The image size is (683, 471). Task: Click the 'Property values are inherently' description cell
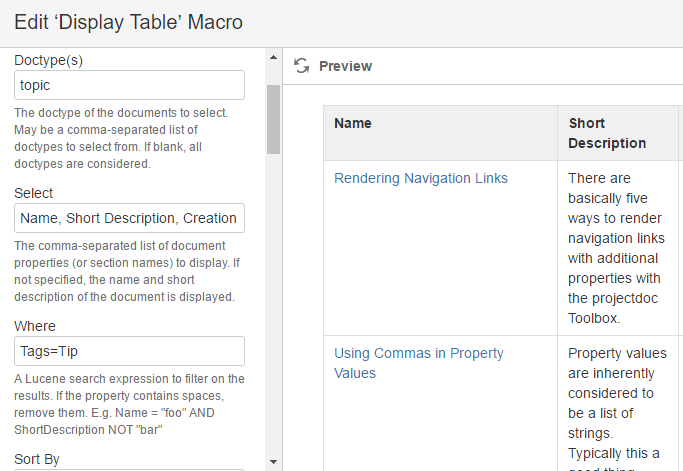tap(615, 402)
